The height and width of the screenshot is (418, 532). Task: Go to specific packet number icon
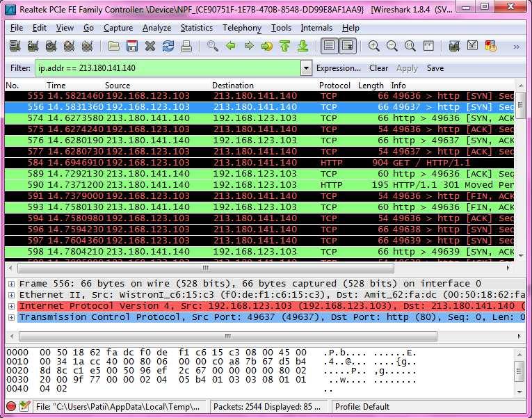point(267,46)
